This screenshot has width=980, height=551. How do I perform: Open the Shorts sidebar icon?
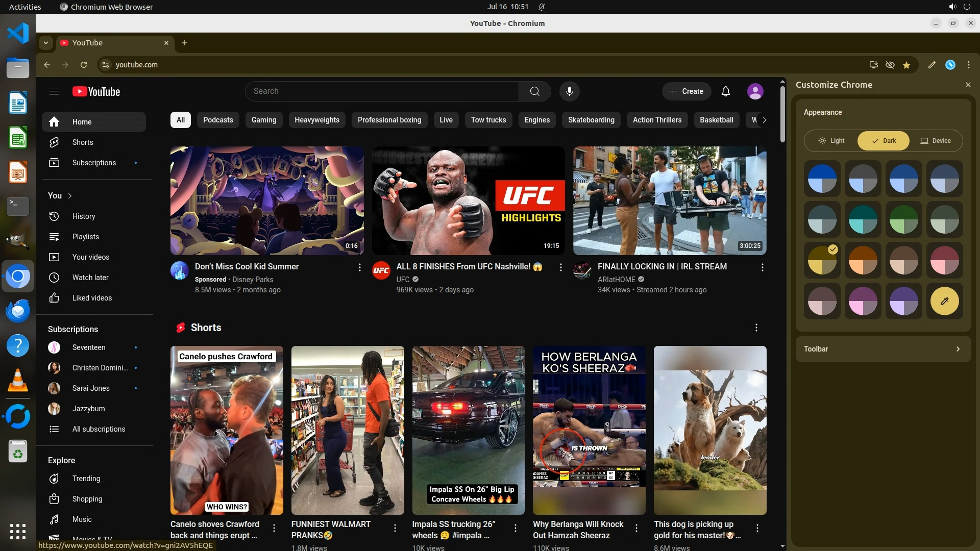[54, 142]
